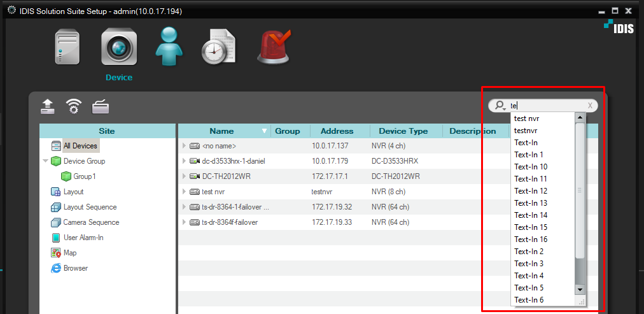Clear the search field with X
The height and width of the screenshot is (314, 644).
[x=590, y=106]
